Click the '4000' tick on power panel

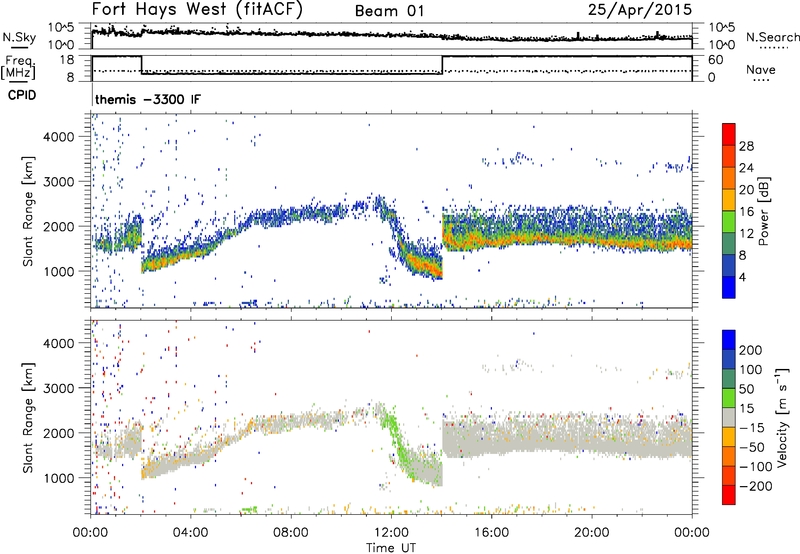tap(58, 137)
